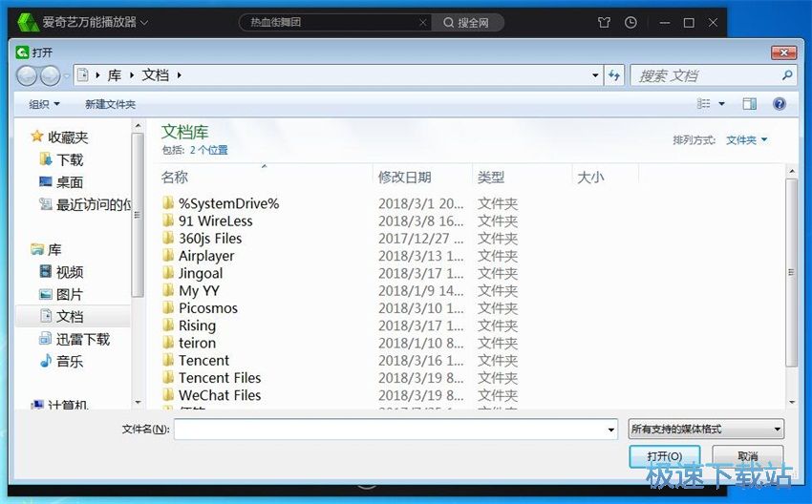Refresh the folder with the refresh icon
Screen dimensions: 812x504
click(614, 75)
